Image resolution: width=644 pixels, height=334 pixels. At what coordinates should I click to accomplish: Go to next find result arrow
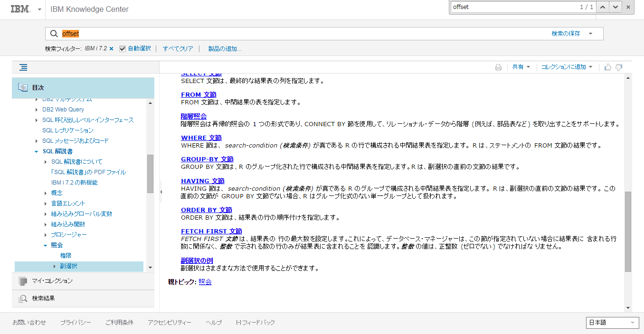(x=616, y=7)
